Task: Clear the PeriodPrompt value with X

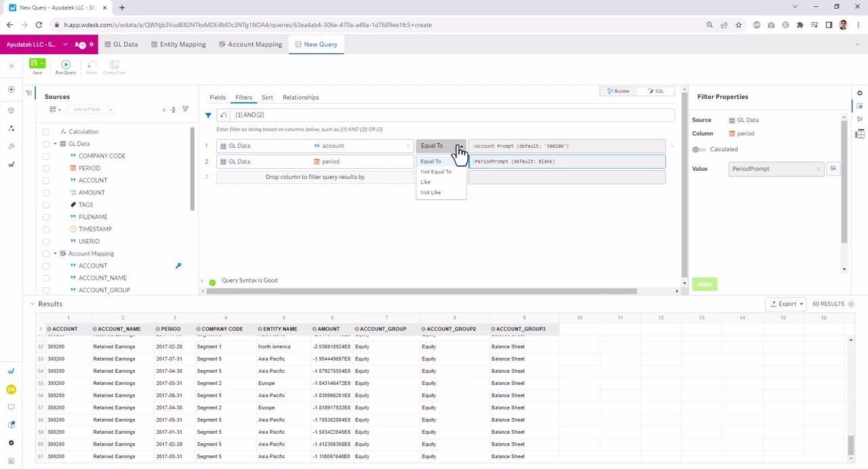Action: click(x=818, y=169)
